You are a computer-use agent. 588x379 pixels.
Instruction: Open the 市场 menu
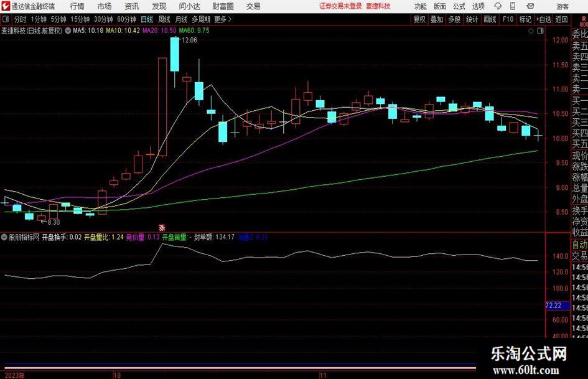tap(105, 6)
